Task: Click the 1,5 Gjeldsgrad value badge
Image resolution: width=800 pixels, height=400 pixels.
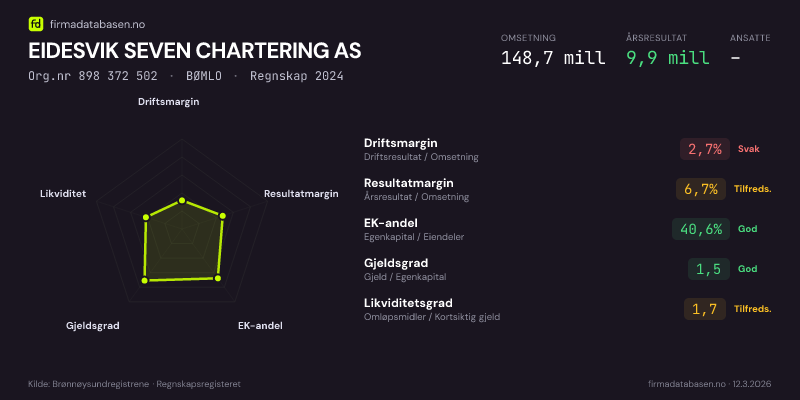Action: tap(708, 269)
